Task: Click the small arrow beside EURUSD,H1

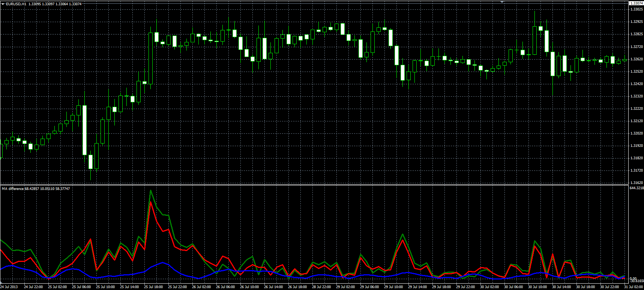Action: pyautogui.click(x=3, y=4)
